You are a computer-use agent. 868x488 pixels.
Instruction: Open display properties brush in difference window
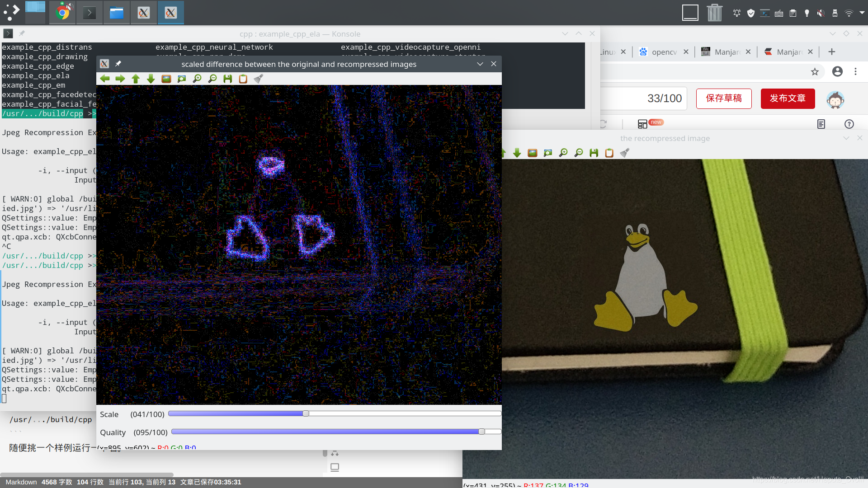pos(259,79)
